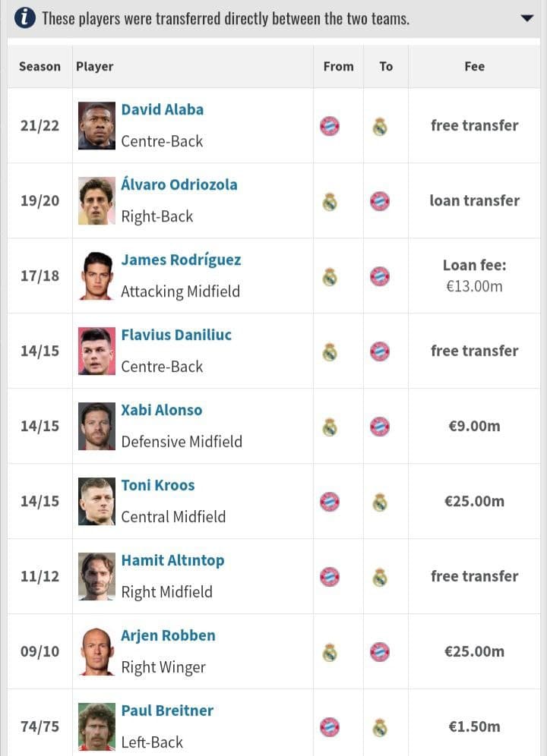Open the Toni Kroos name link
The width and height of the screenshot is (547, 756).
click(158, 485)
